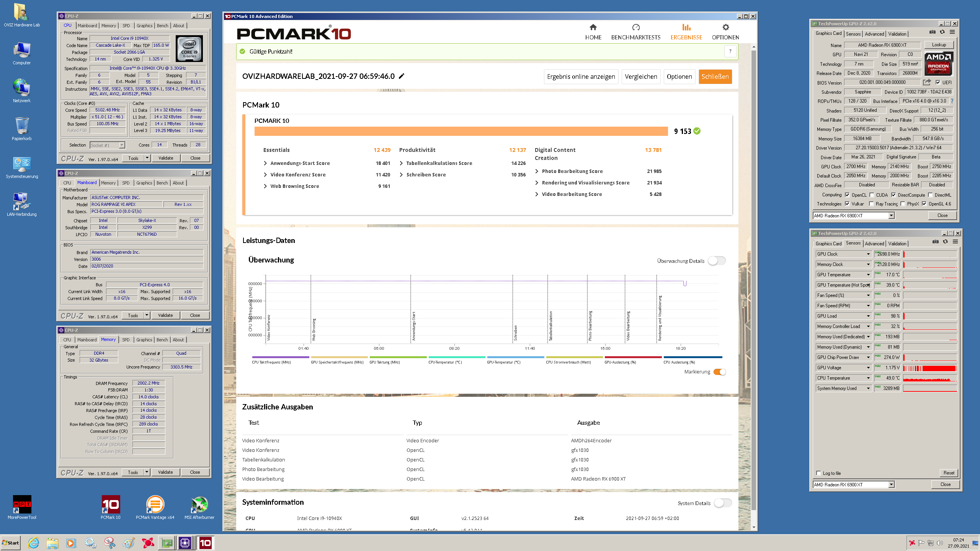Click the orange Schließen button
Viewport: 980px width, 551px height.
pyautogui.click(x=715, y=77)
